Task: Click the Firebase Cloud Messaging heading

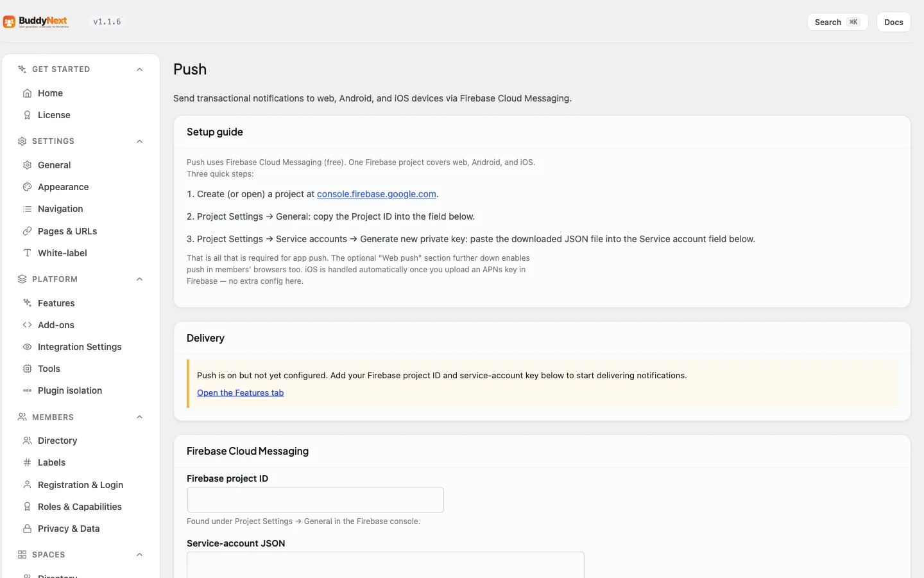Action: click(248, 451)
